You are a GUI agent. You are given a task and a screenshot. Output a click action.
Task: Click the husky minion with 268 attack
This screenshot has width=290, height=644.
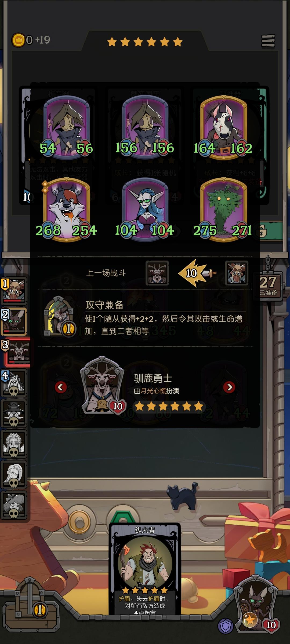pyautogui.click(x=66, y=210)
